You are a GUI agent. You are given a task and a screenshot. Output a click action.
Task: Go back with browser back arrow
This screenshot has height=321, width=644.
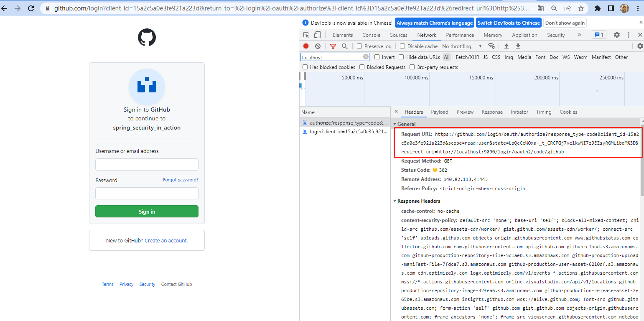(4, 8)
